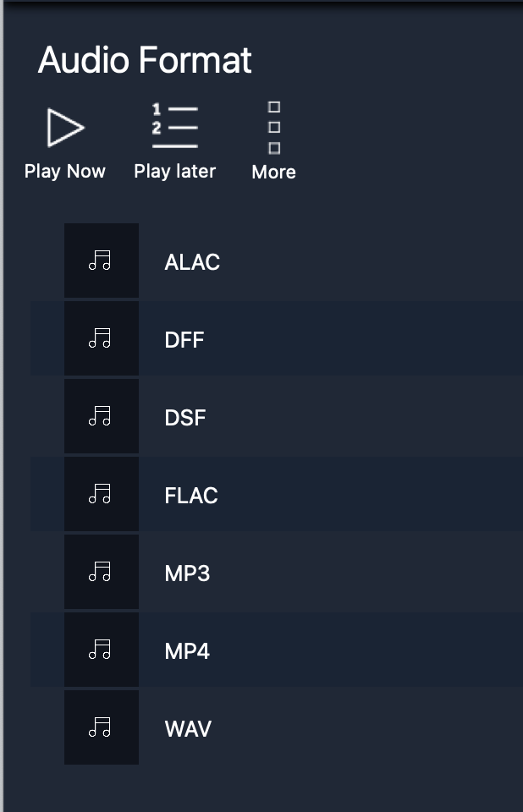Select the DFF format entry

click(276, 338)
